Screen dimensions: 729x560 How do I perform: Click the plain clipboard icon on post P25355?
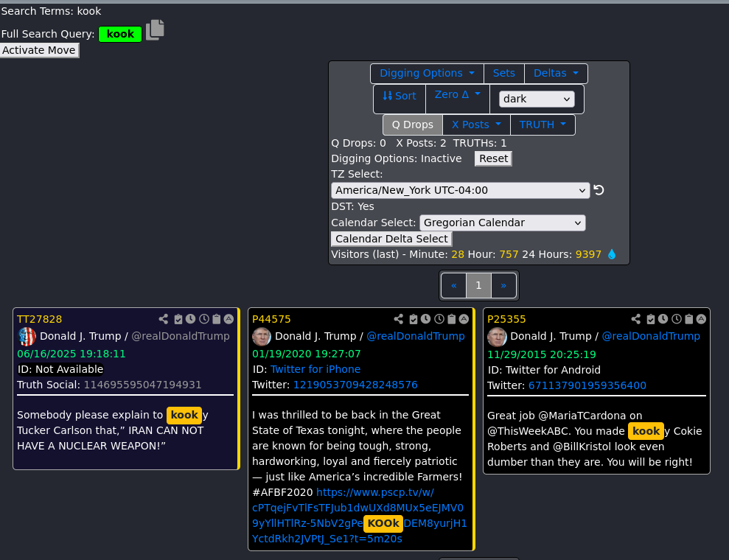689,319
